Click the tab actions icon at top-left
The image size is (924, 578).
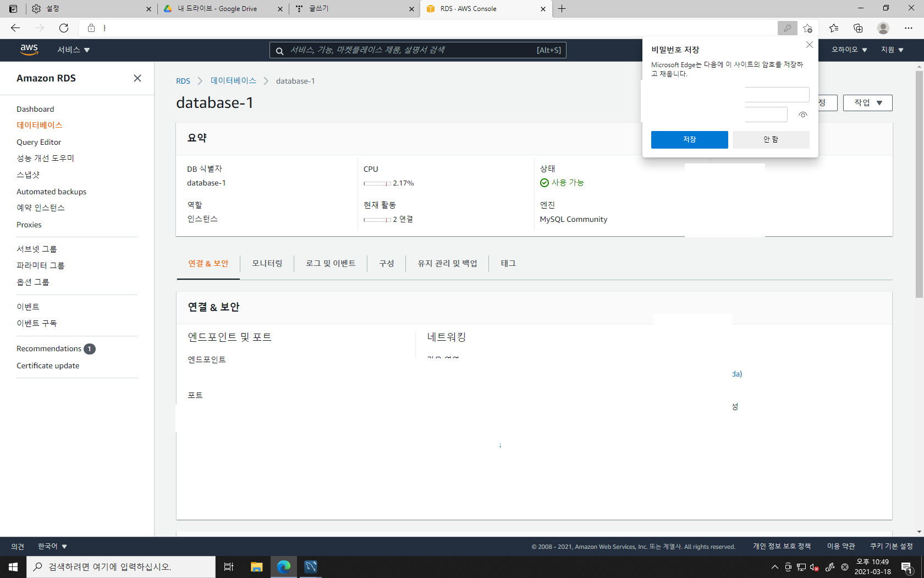click(x=13, y=9)
